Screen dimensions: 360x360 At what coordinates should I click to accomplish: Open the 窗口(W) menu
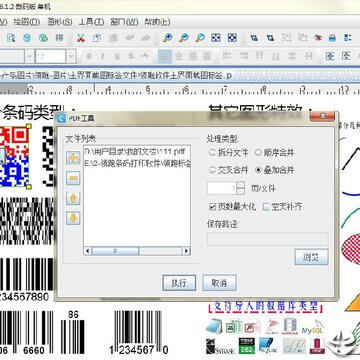point(124,22)
